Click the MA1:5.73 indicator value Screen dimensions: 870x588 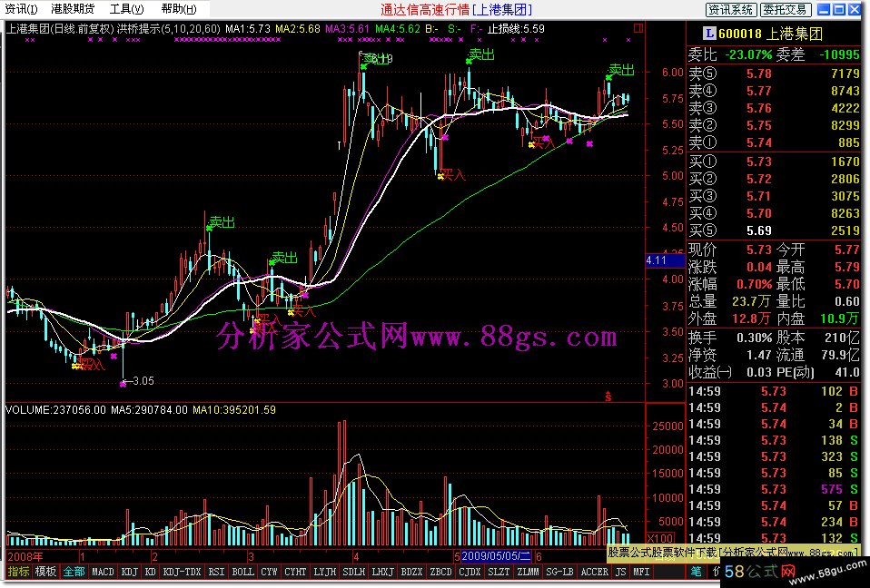pos(247,29)
